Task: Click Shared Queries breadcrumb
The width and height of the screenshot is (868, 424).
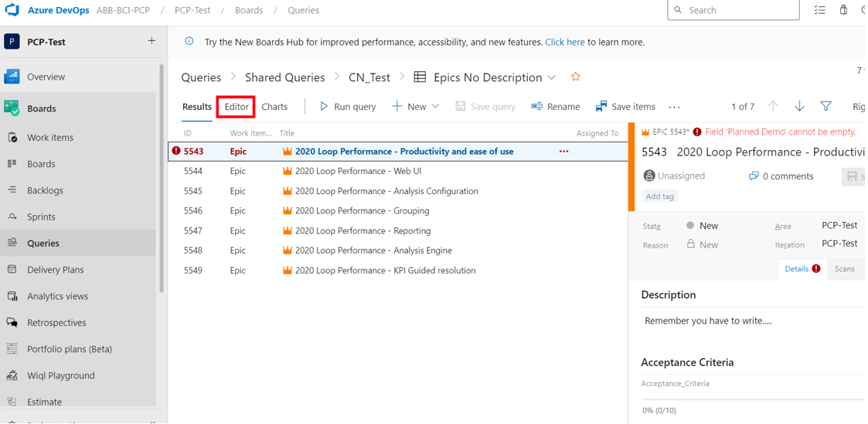Action: (285, 77)
